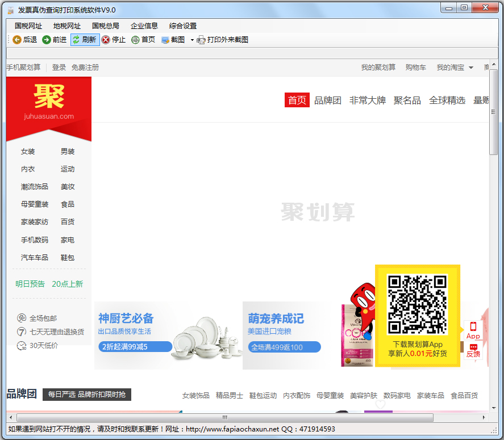Select the 全球精选 navigation tab

coord(447,100)
